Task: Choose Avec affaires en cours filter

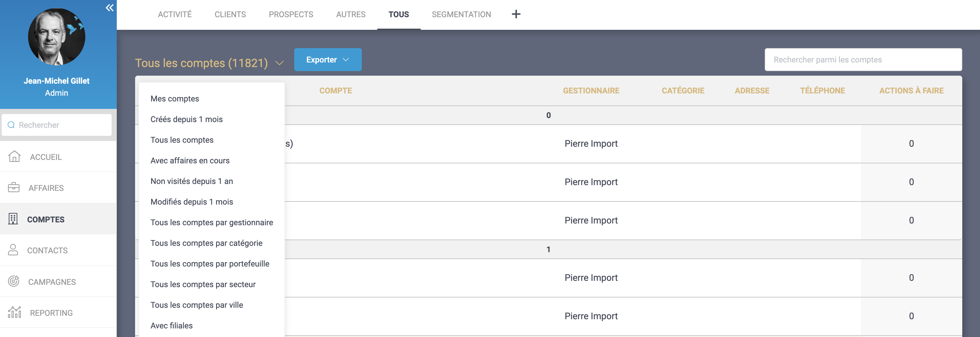Action: 190,161
